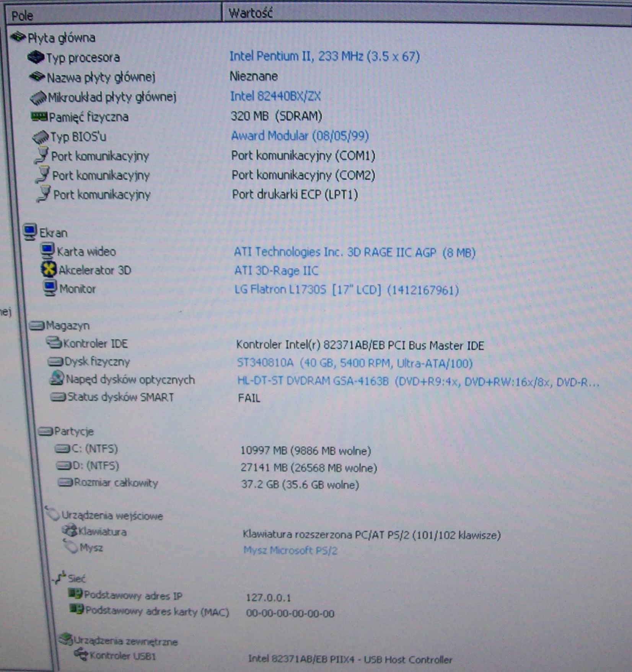Screen dimensions: 632x672
Task: Open the ATI 3D-Rage IIC accelerator link
Action: 276,271
